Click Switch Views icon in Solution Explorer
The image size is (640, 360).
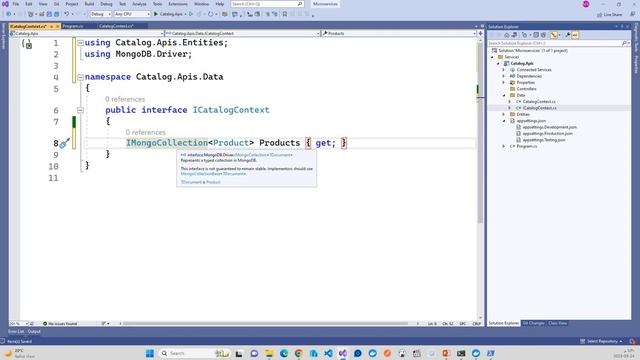(x=514, y=35)
